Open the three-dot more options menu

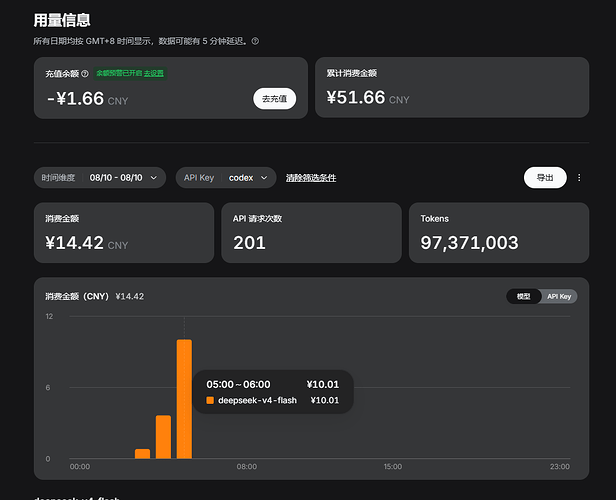click(x=579, y=178)
